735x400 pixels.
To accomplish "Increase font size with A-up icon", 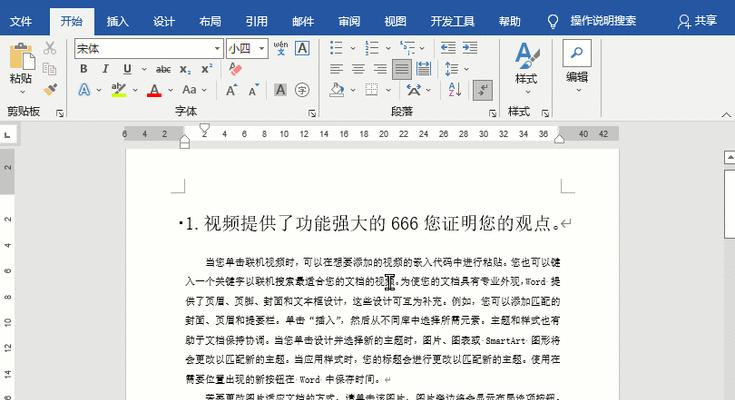I will (232, 90).
